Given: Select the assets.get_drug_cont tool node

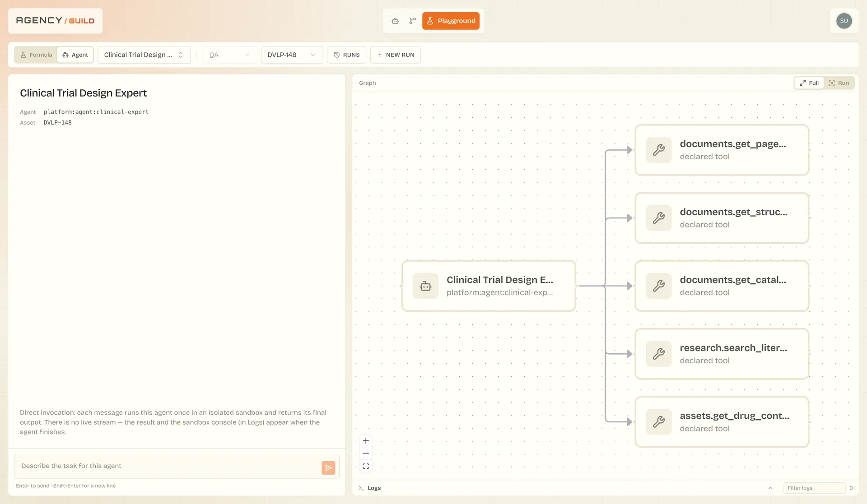Looking at the screenshot, I should (x=722, y=422).
